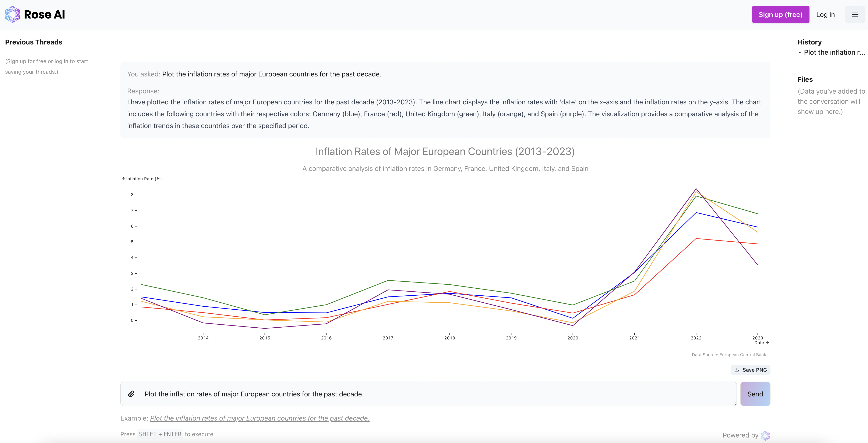
Task: Click the chart title text
Action: (x=445, y=151)
